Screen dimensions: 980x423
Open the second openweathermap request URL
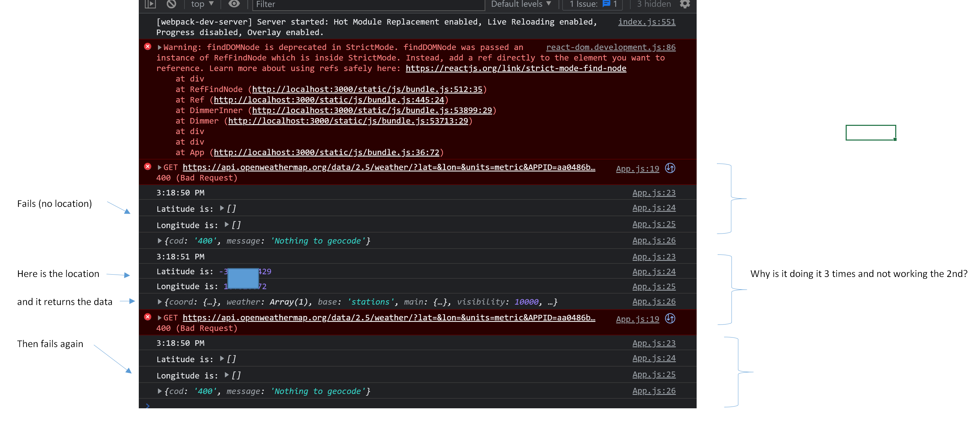pyautogui.click(x=389, y=318)
